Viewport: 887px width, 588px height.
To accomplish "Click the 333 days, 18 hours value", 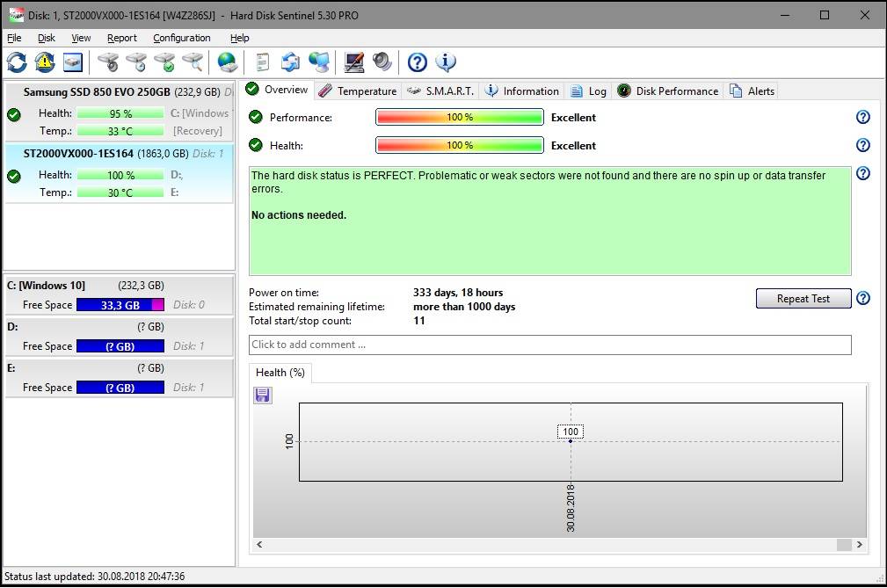I will 458,293.
